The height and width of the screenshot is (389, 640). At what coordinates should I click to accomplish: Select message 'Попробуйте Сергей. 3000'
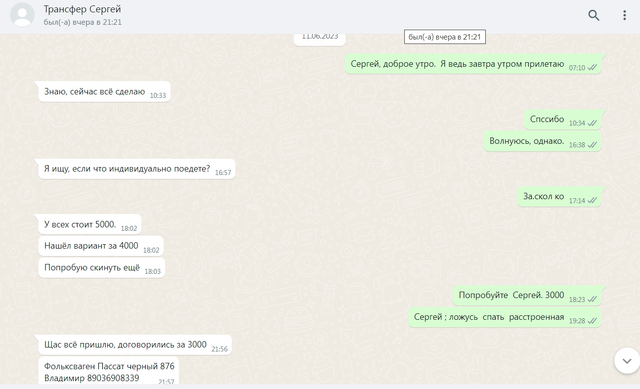pyautogui.click(x=527, y=296)
